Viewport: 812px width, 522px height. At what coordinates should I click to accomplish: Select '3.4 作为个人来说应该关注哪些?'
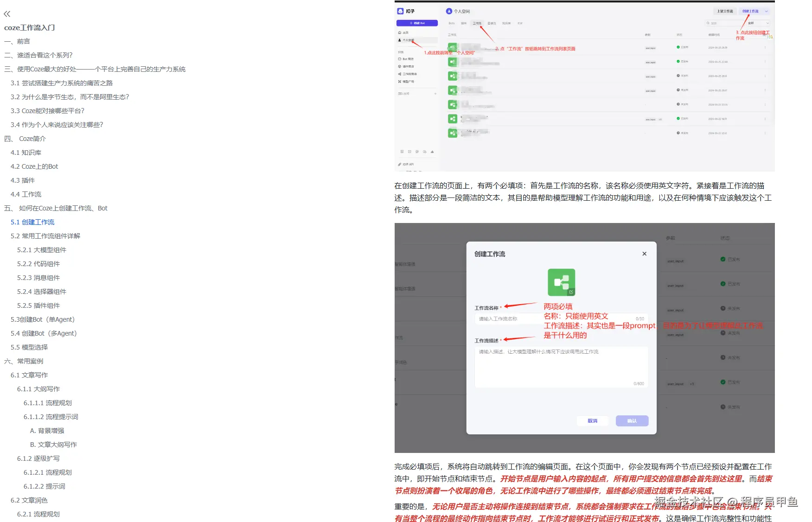tap(57, 125)
